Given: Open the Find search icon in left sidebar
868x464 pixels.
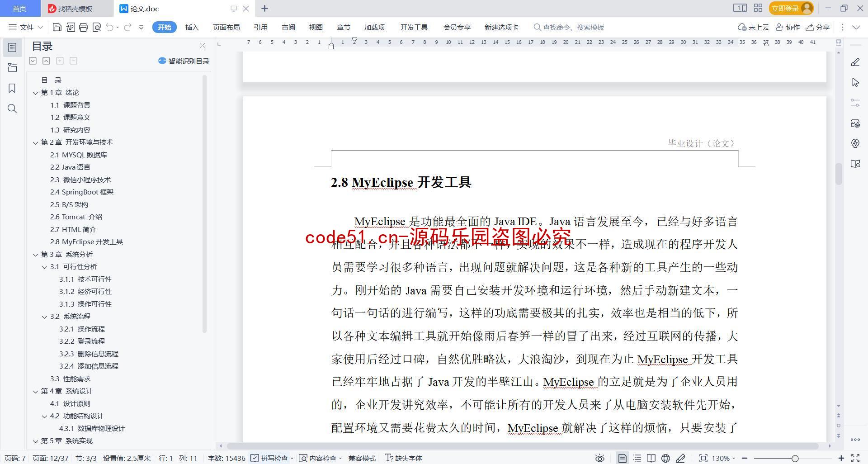Looking at the screenshot, I should (12, 109).
